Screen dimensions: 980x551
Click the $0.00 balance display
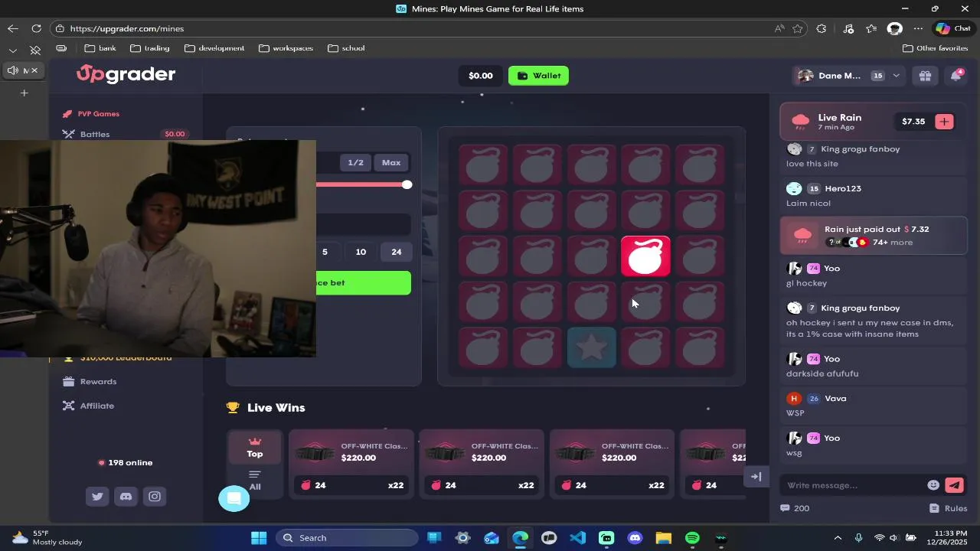[x=481, y=76]
